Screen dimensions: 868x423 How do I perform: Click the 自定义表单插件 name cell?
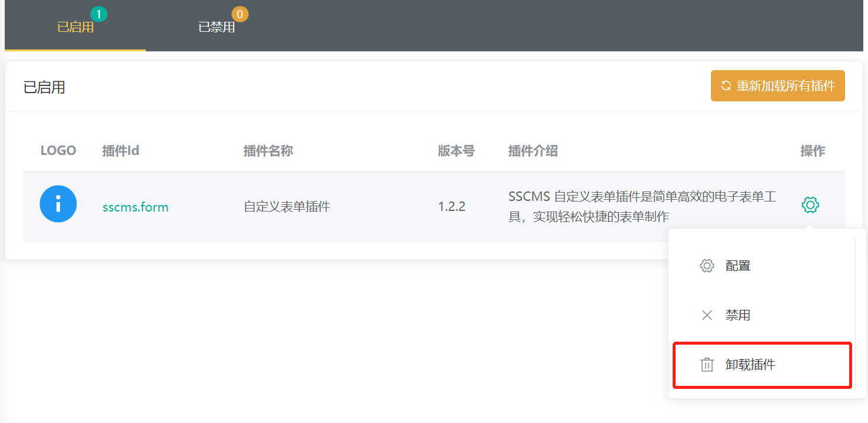pos(287,207)
